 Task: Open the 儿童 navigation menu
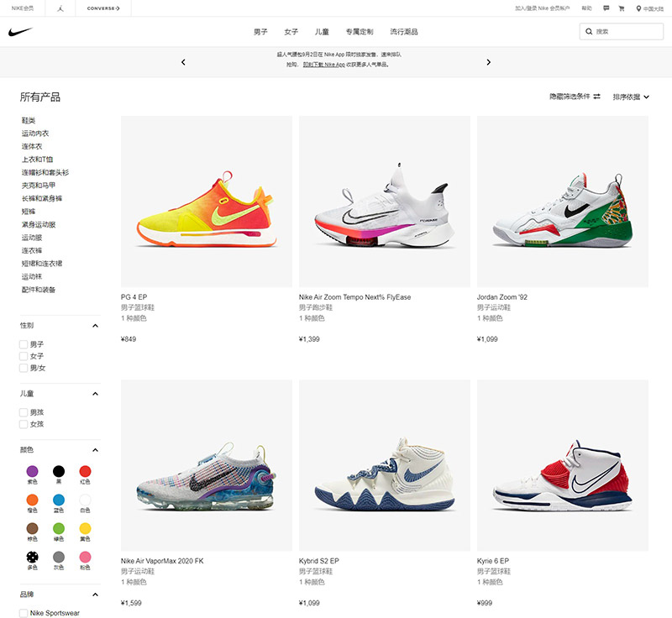click(322, 32)
